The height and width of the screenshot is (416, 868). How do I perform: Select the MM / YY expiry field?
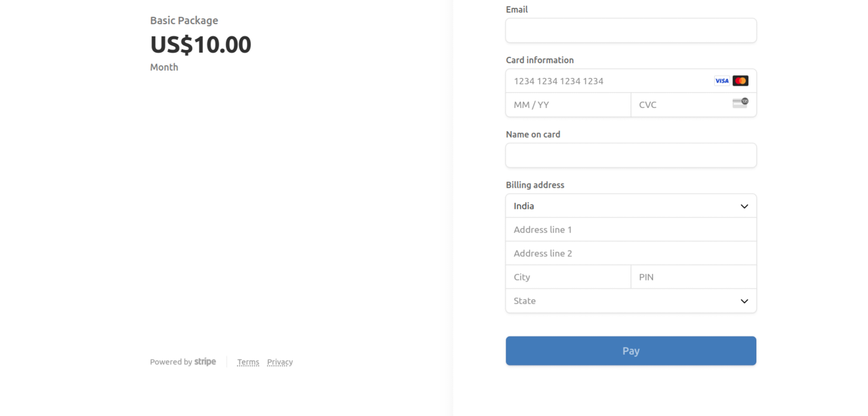tap(568, 105)
